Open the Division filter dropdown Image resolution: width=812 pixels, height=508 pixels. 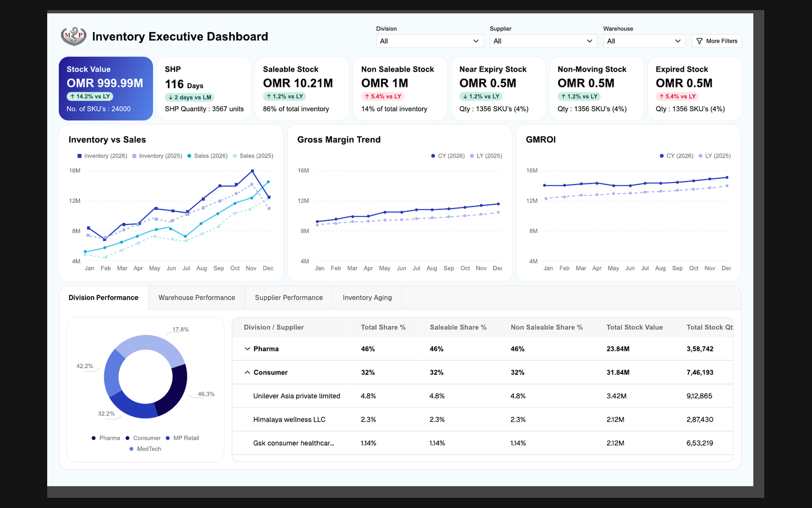(429, 41)
